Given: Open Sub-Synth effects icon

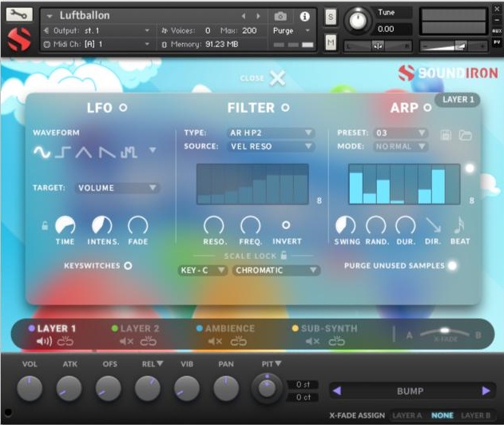Looking at the screenshot, I should click(336, 341).
